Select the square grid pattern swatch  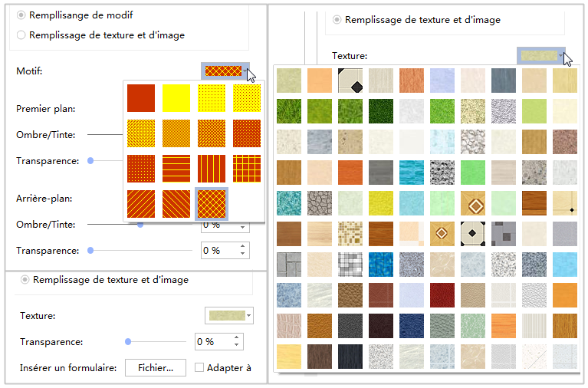coord(246,168)
